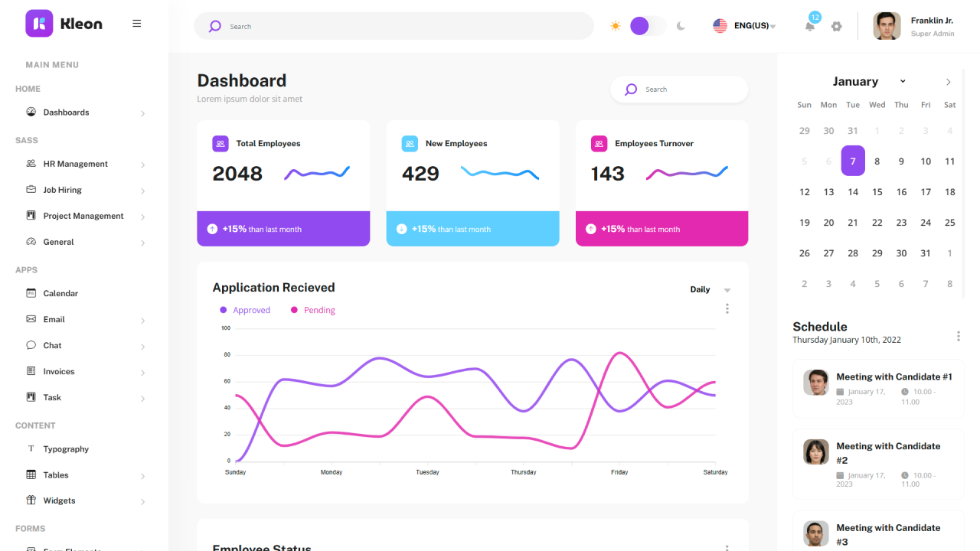This screenshot has height=551, width=980.
Task: Toggle the Approved series in the chart legend
Action: (x=225, y=309)
